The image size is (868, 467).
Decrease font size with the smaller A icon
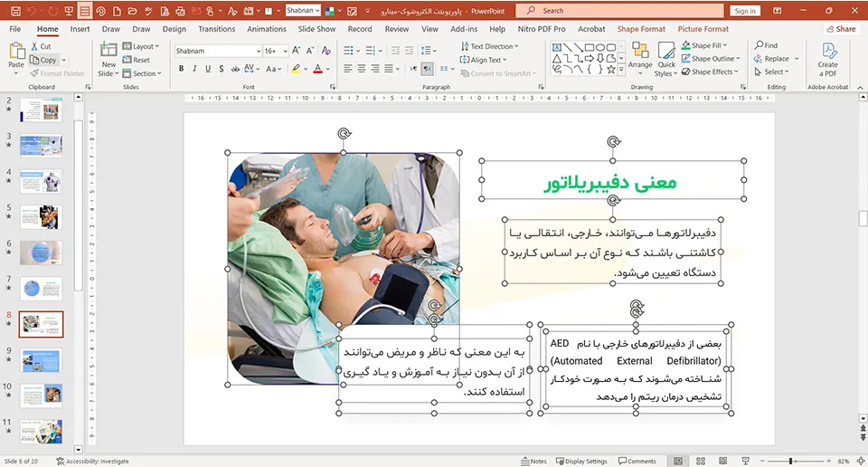pos(310,51)
